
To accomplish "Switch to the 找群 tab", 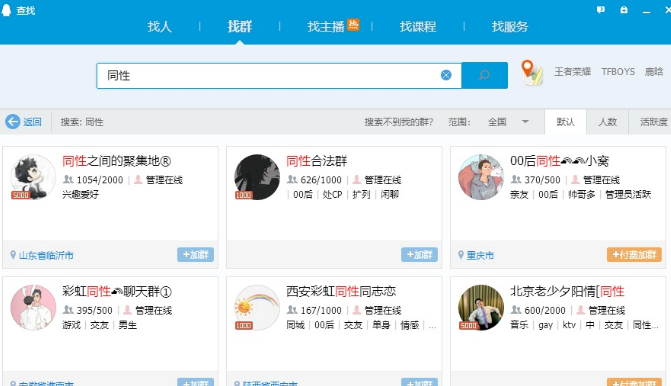I will [240, 27].
